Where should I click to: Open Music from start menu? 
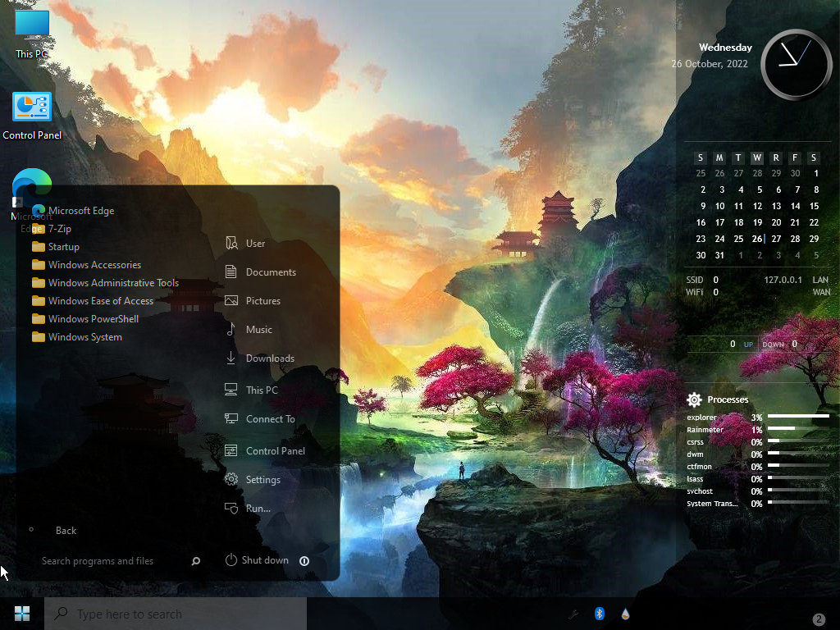click(x=249, y=330)
